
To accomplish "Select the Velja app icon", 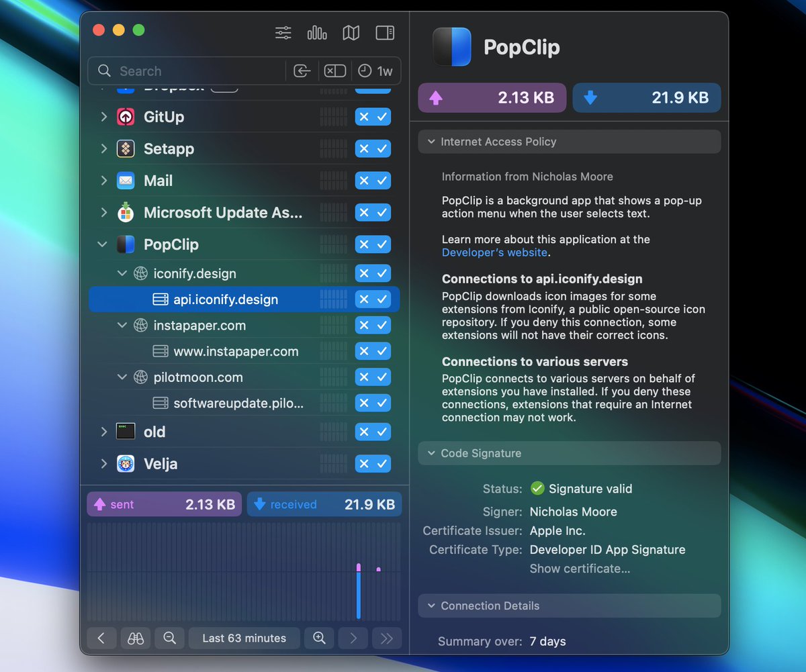I will pos(126,463).
